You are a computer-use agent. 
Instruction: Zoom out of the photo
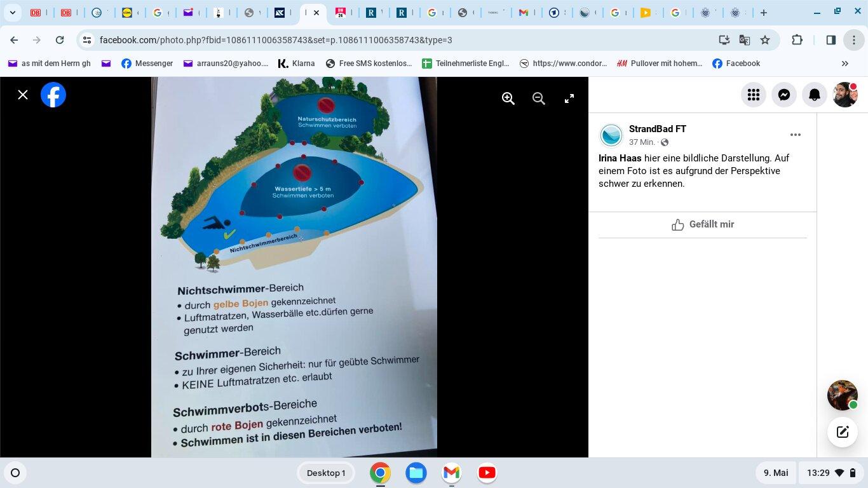coord(539,98)
